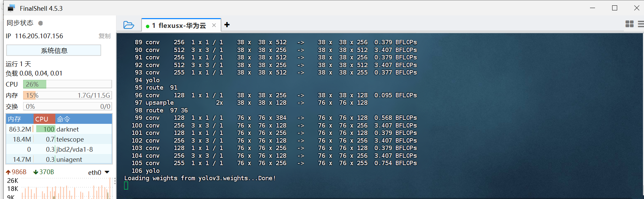Click the 1.7G/11.5G memory total text
The height and width of the screenshot is (199, 644).
[94, 95]
